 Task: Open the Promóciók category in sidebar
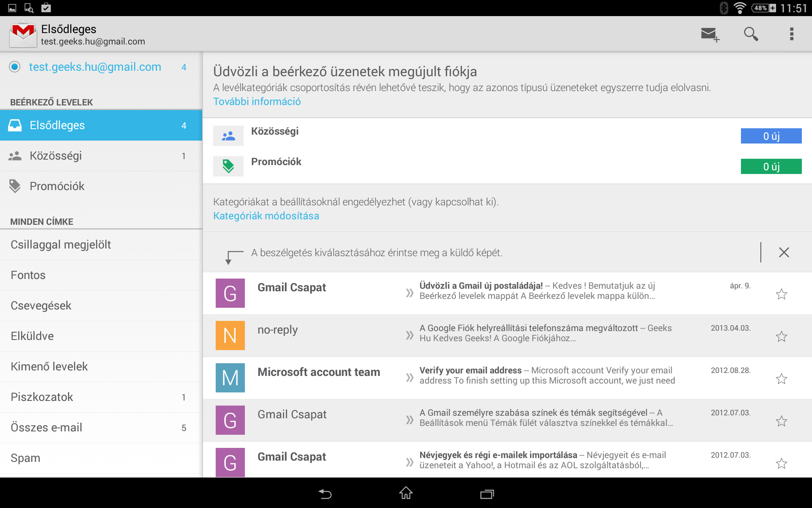(x=101, y=186)
